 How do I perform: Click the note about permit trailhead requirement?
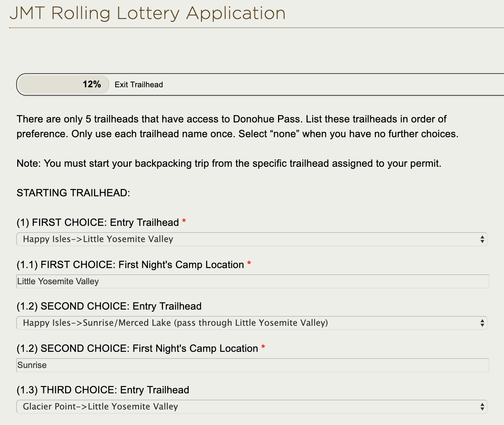[x=229, y=163]
